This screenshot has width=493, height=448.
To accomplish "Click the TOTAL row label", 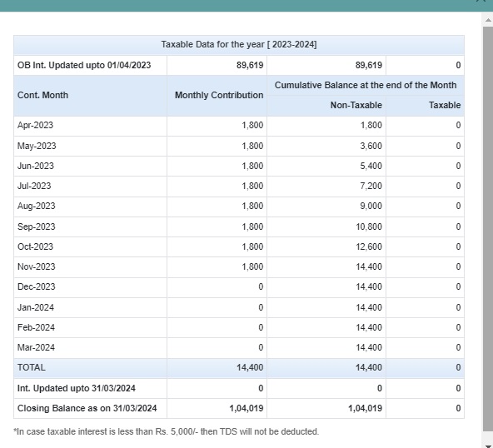I will pos(32,367).
